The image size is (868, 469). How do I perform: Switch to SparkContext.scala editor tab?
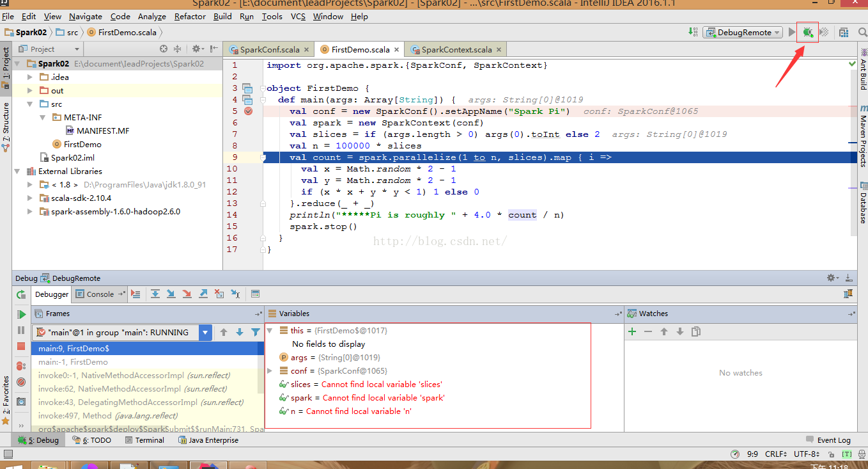[456, 49]
